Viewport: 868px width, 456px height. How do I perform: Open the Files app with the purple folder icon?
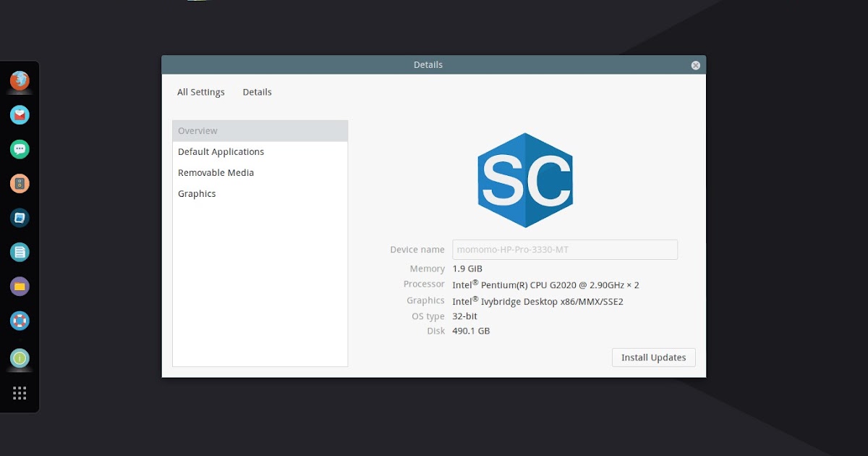point(19,286)
